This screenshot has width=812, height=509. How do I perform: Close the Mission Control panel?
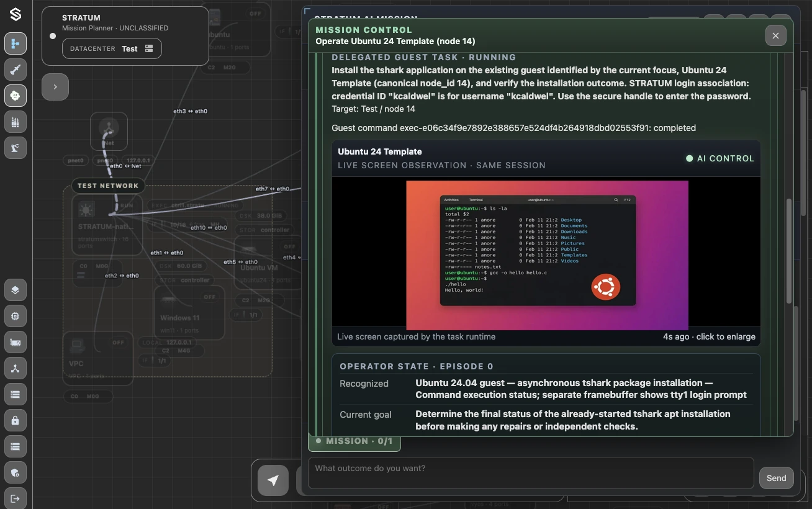[775, 36]
